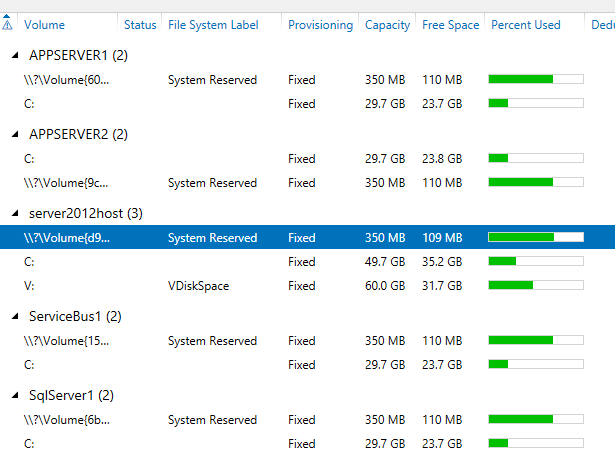Sort by the Free Space column header
615x463 pixels.
[x=450, y=25]
